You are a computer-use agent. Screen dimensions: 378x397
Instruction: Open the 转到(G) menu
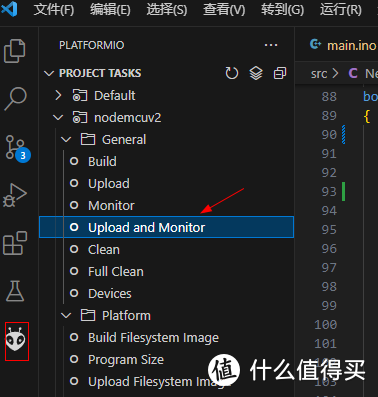(282, 10)
